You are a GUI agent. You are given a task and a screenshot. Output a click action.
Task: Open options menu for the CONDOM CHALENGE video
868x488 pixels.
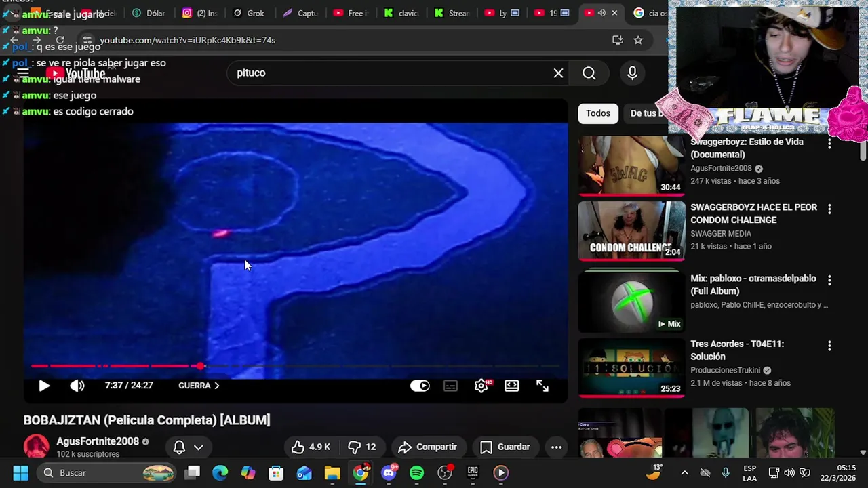829,209
